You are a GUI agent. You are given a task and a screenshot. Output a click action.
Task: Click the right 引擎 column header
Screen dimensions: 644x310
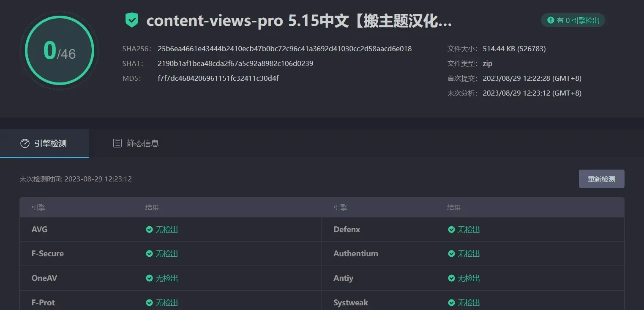(x=340, y=208)
